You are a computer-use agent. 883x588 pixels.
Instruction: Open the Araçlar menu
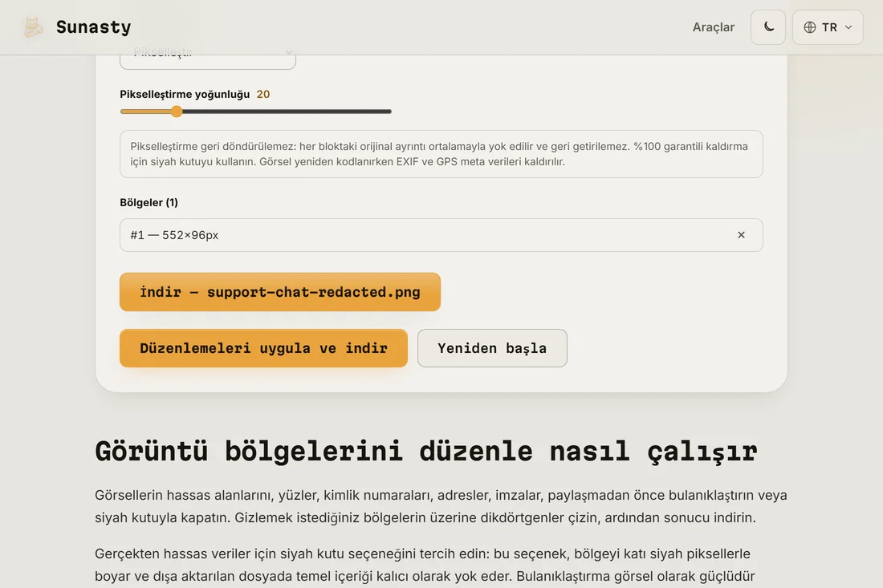[714, 27]
